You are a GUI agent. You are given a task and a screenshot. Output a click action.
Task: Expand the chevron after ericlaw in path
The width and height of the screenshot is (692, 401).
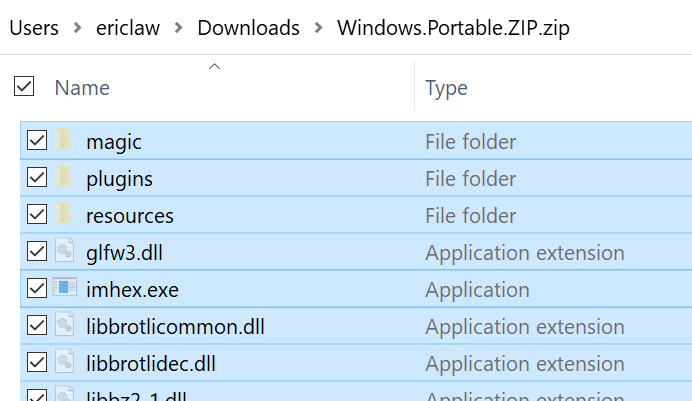[179, 28]
